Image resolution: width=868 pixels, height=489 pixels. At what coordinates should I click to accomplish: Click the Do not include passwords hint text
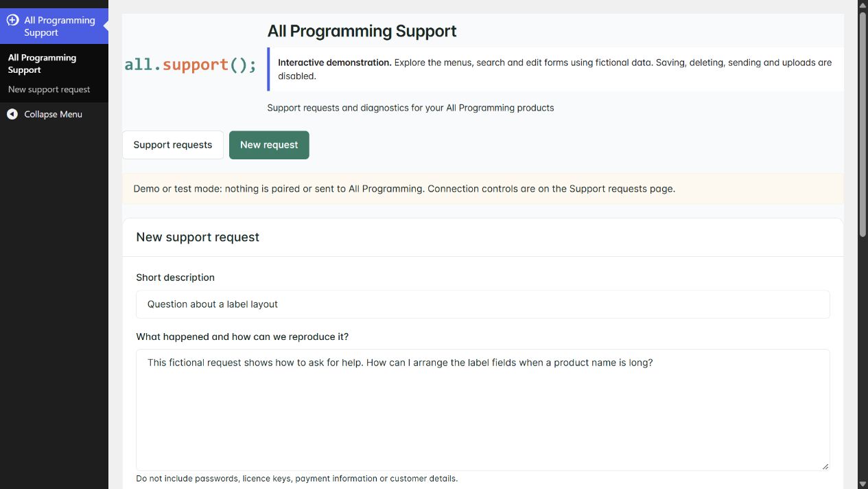297,479
